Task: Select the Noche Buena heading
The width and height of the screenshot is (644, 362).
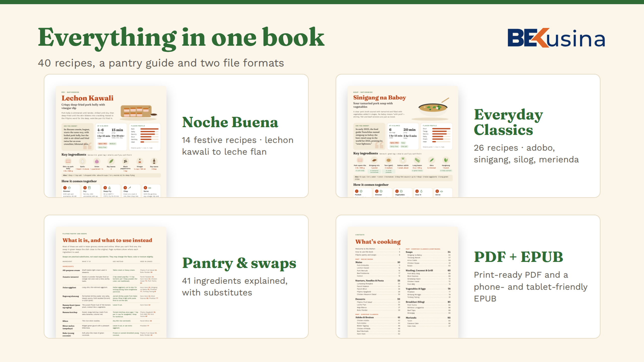Action: click(x=230, y=122)
